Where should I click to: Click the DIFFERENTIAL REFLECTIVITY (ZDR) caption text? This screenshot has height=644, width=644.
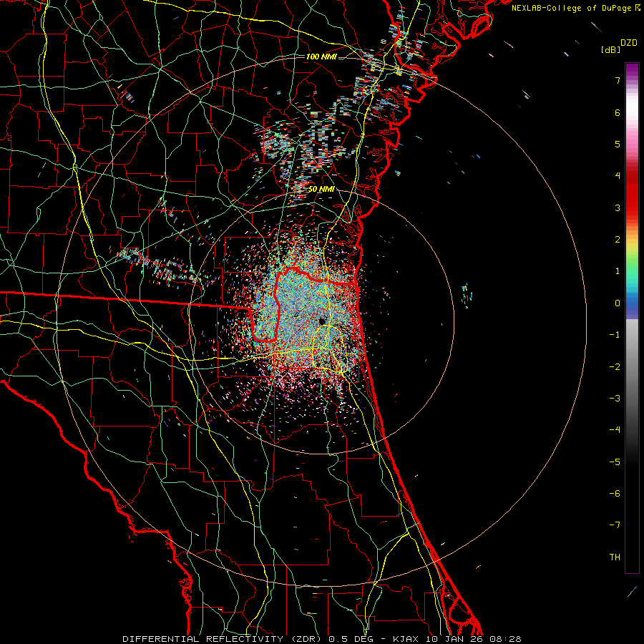[222, 639]
